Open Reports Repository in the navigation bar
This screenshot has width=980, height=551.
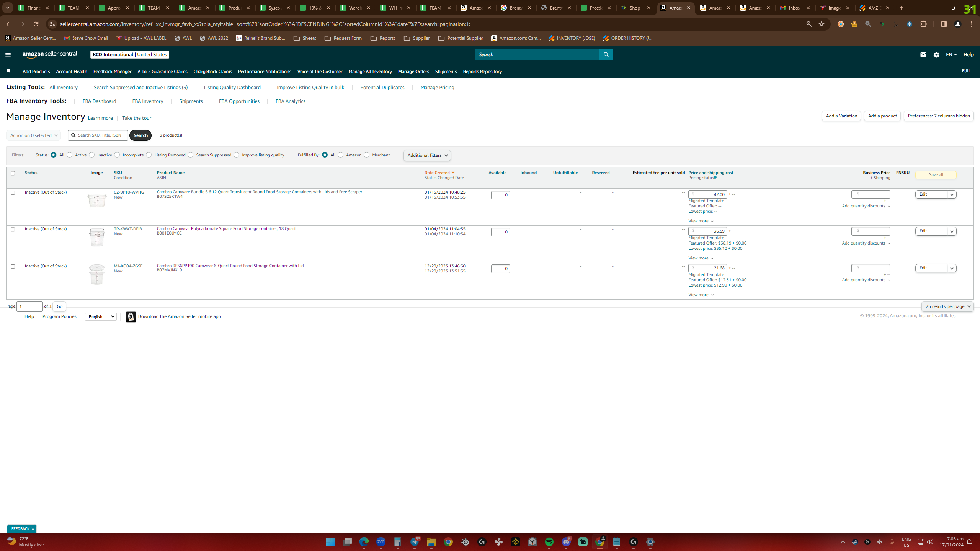point(482,72)
